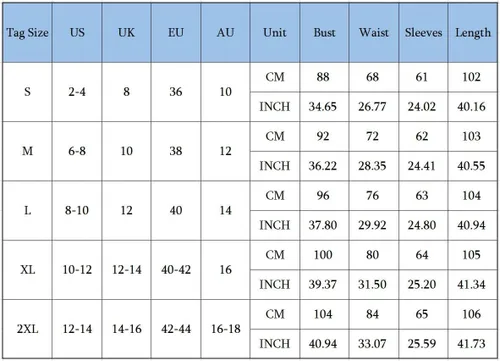Select sleeves value 24.80 inch
Viewport: 500px width, 361px height.
(422, 225)
